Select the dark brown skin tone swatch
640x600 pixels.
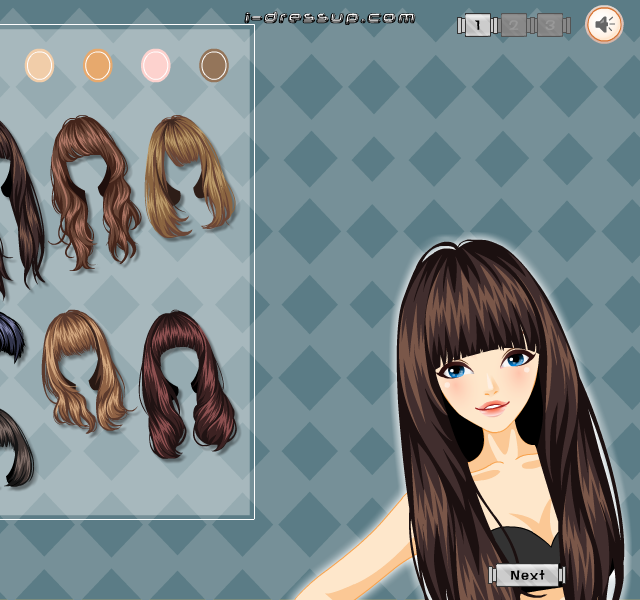click(214, 65)
